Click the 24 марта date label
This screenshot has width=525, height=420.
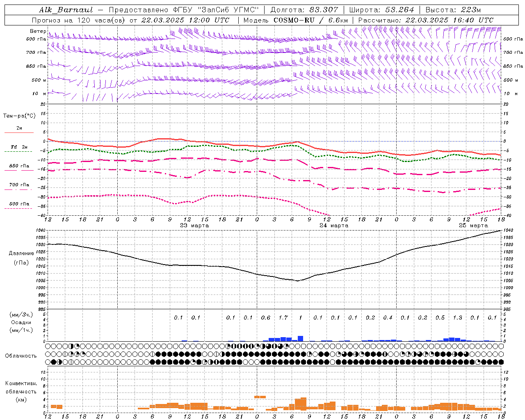[334, 226]
